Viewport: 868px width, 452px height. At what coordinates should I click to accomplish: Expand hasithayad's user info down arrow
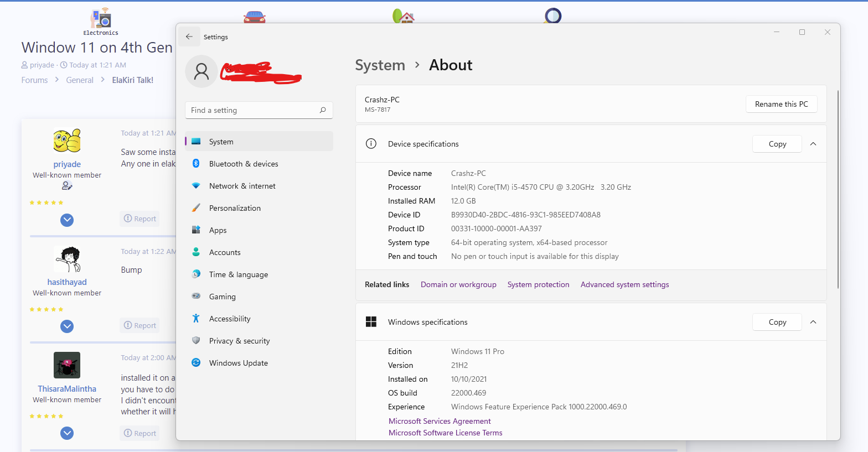click(67, 326)
